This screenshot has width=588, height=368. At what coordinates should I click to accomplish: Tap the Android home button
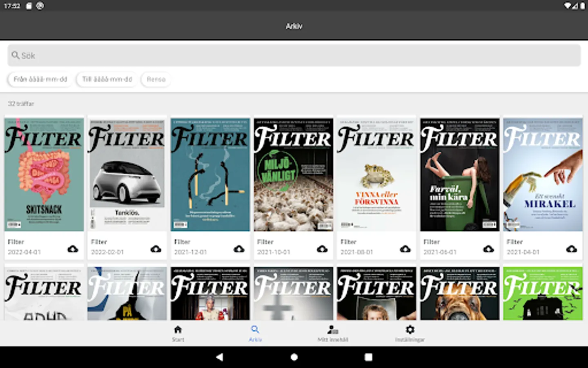[294, 357]
